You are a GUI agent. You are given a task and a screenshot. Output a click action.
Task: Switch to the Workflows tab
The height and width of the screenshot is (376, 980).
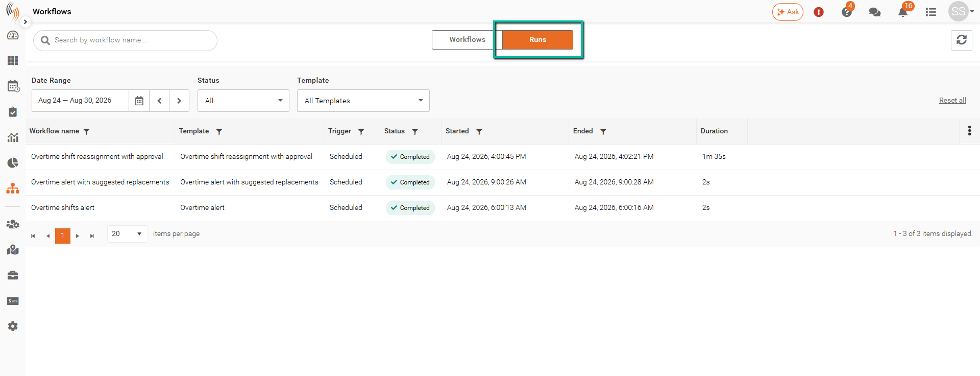(467, 39)
